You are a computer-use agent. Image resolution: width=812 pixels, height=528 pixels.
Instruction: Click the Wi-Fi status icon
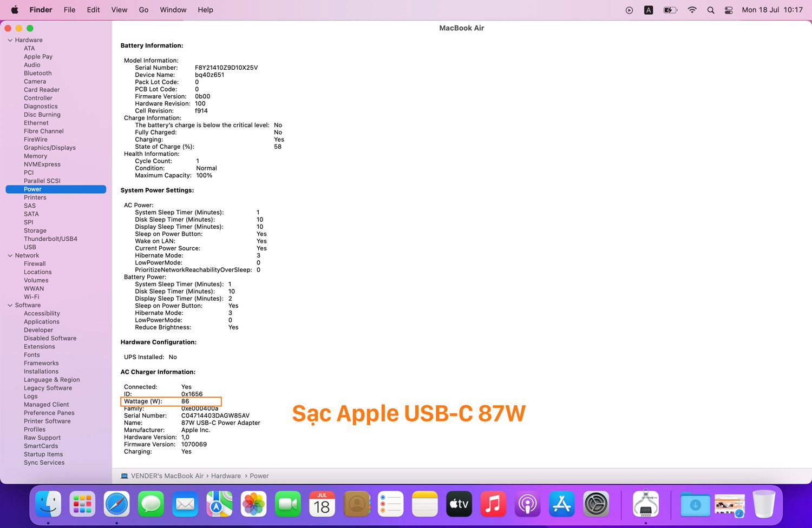[x=692, y=10]
